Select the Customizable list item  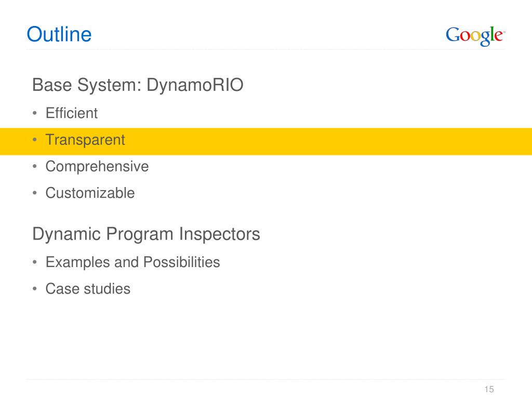tap(90, 193)
